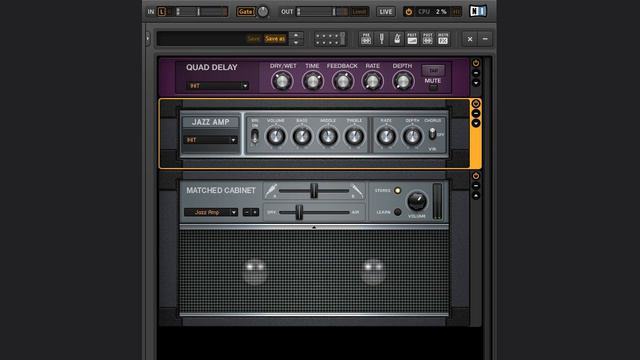The image size is (640, 360).
Task: Toggle the Quad Delay Mute button
Action: pos(433,87)
